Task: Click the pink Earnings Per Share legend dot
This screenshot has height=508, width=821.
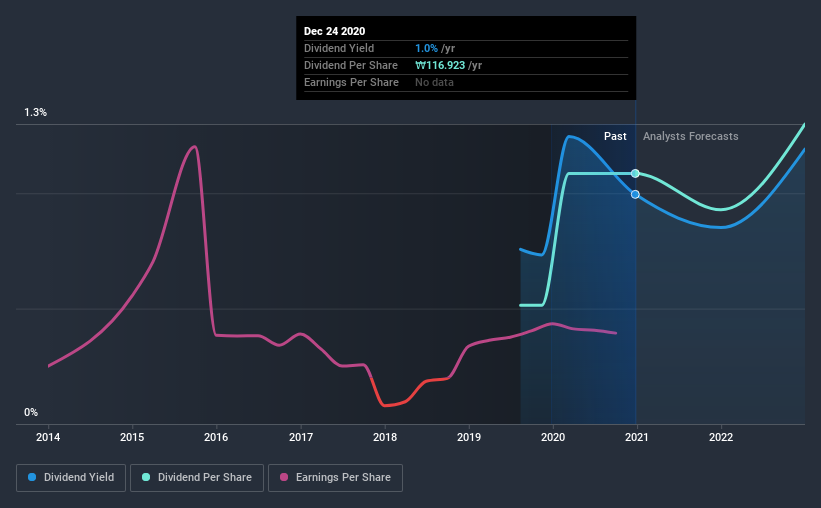Action: (284, 477)
